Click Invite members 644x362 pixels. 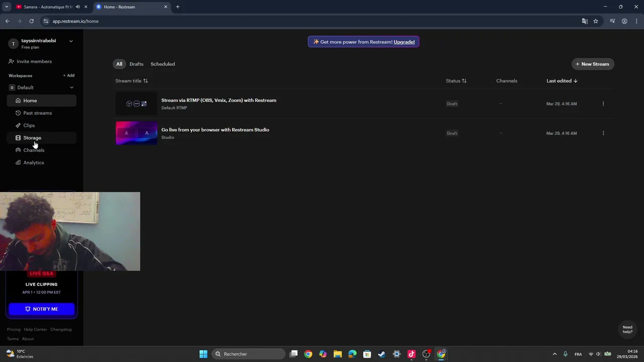tap(30, 61)
